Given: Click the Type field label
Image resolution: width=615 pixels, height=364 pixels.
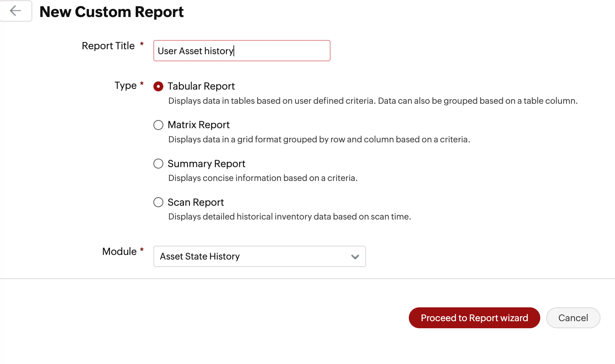Looking at the screenshot, I should (x=125, y=86).
